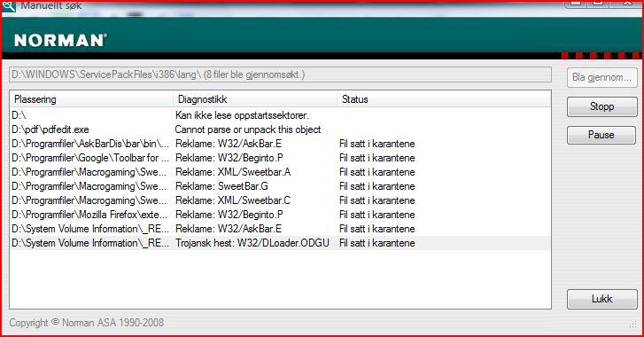644x337 pixels.
Task: Select the Reklame SweetBar.G row
Action: point(280,186)
